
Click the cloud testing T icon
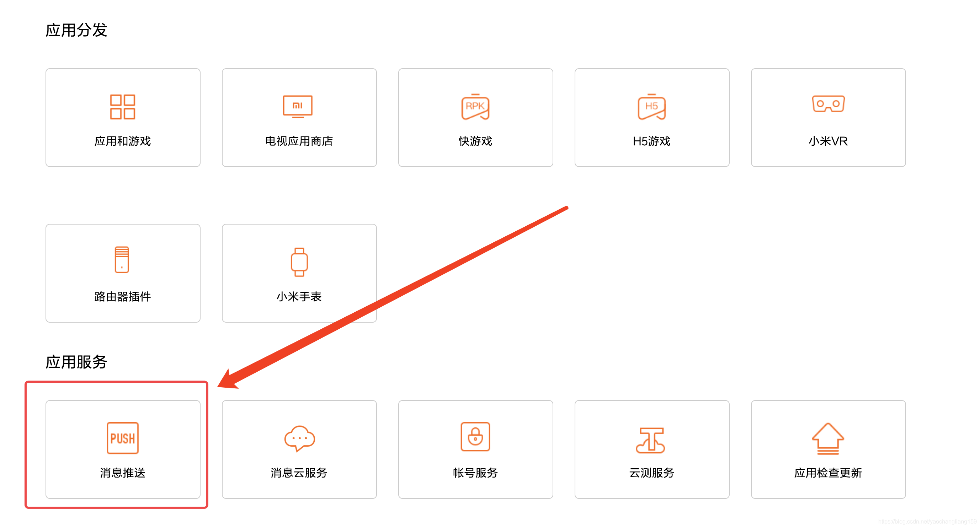(x=650, y=440)
